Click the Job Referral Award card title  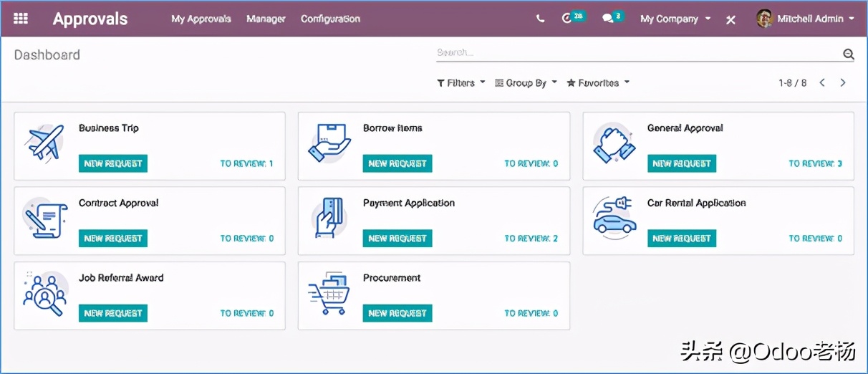[x=121, y=278]
